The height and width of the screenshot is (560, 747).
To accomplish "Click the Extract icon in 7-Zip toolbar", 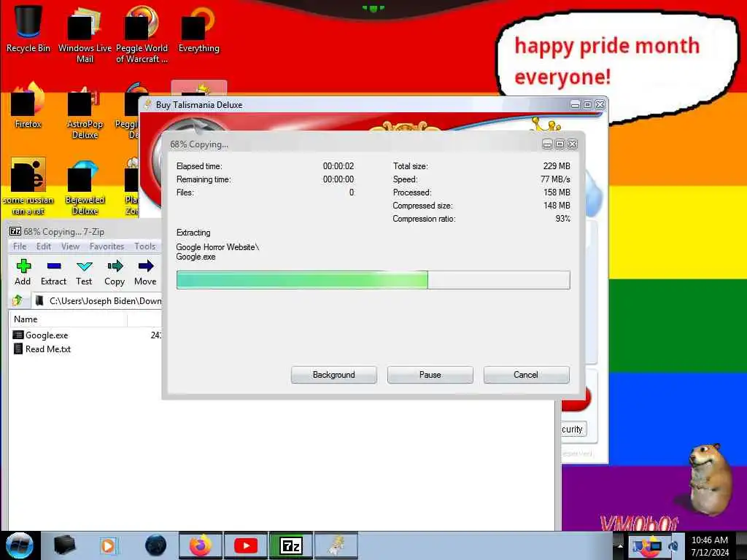I will [x=53, y=273].
